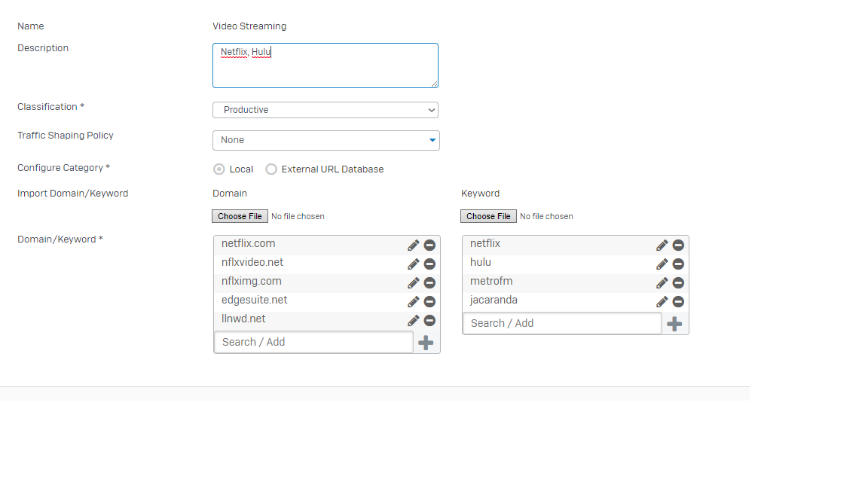Screen dimensions: 868x488
Task: Remove the llnwd.net domain entry
Action: click(429, 320)
